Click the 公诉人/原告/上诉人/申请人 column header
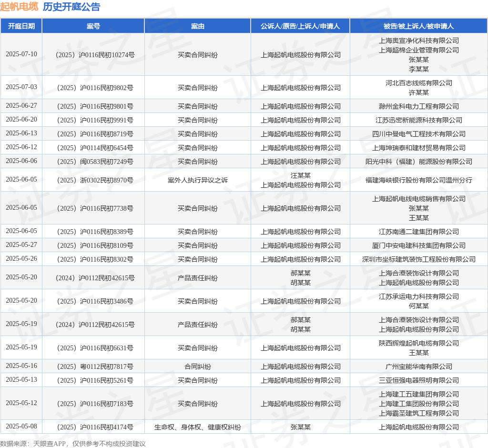Image resolution: width=488 pixels, height=448 pixels. pos(300,26)
